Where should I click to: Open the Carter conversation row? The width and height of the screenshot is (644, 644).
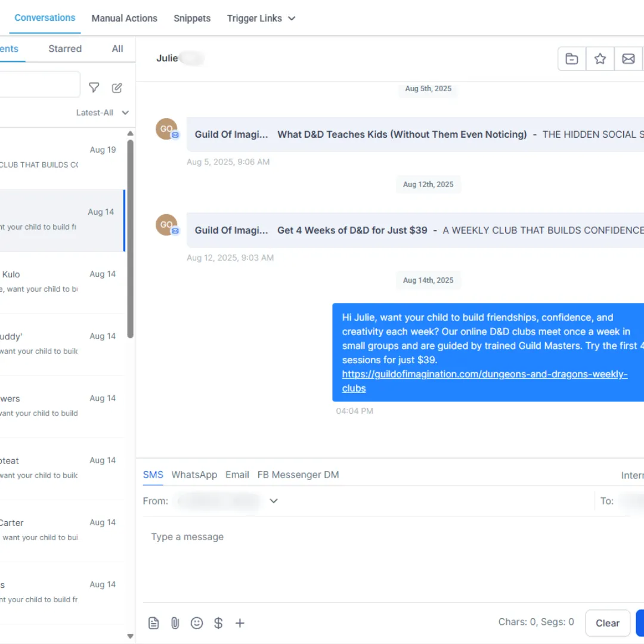pyautogui.click(x=62, y=530)
